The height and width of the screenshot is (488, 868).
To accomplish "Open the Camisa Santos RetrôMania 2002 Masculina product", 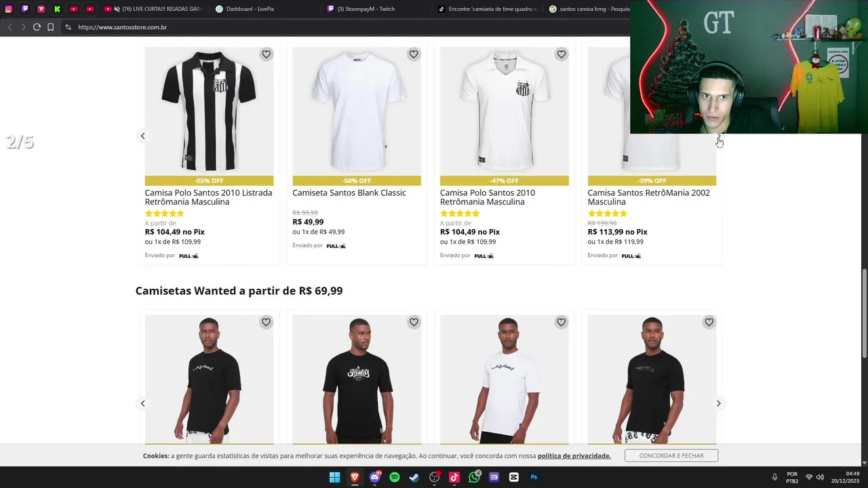I will pyautogui.click(x=648, y=197).
